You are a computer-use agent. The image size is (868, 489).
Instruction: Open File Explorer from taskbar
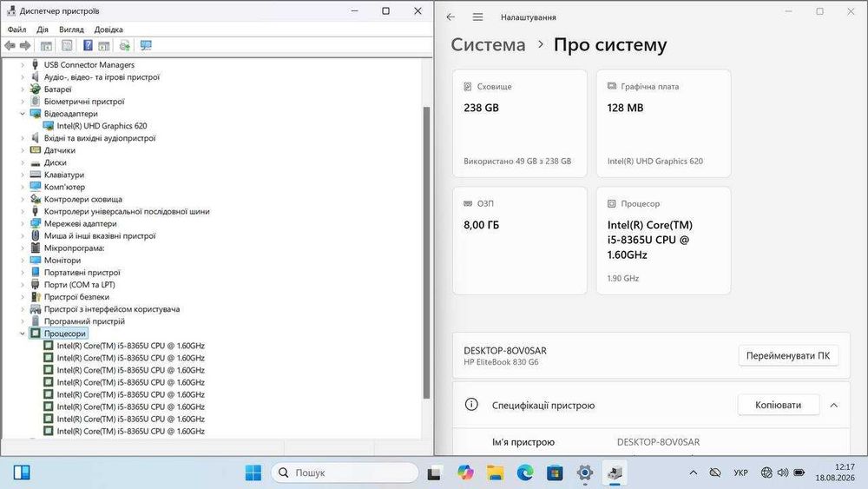[x=496, y=472]
